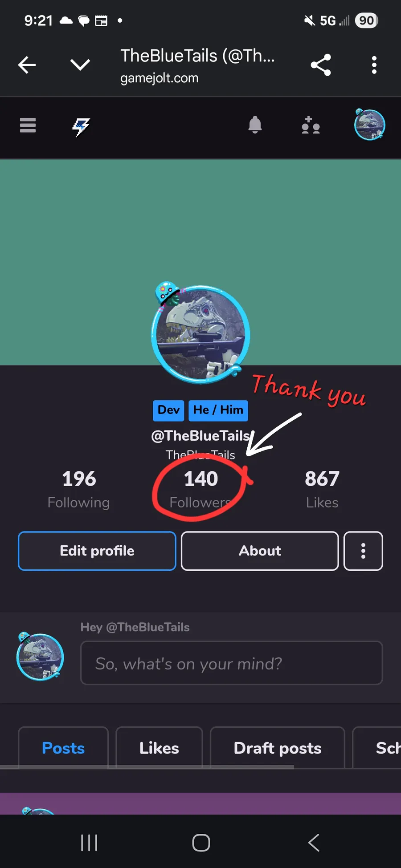Open the friends icon
Screen dimensions: 401x868
[311, 125]
